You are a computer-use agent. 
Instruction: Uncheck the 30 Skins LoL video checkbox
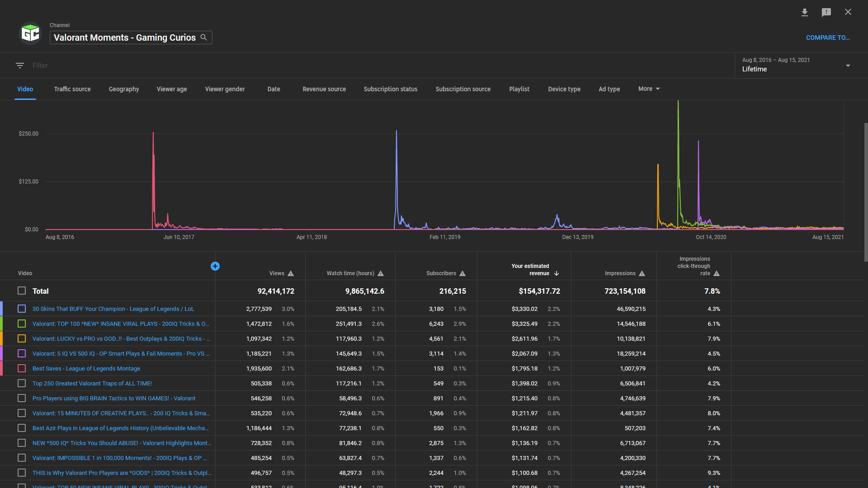click(22, 309)
